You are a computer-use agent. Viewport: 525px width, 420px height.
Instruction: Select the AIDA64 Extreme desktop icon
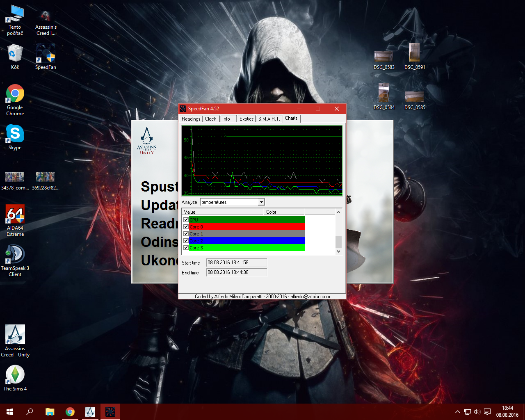15,221
